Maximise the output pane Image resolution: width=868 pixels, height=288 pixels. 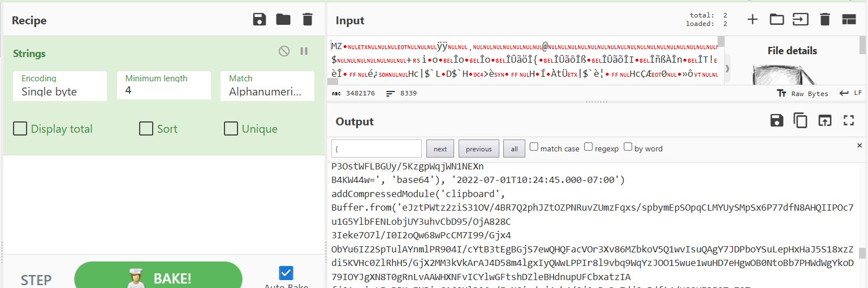click(x=848, y=120)
